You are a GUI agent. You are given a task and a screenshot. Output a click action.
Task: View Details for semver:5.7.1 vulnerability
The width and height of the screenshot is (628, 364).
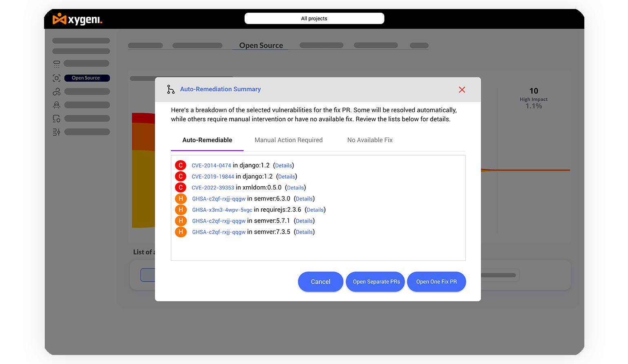tap(304, 221)
